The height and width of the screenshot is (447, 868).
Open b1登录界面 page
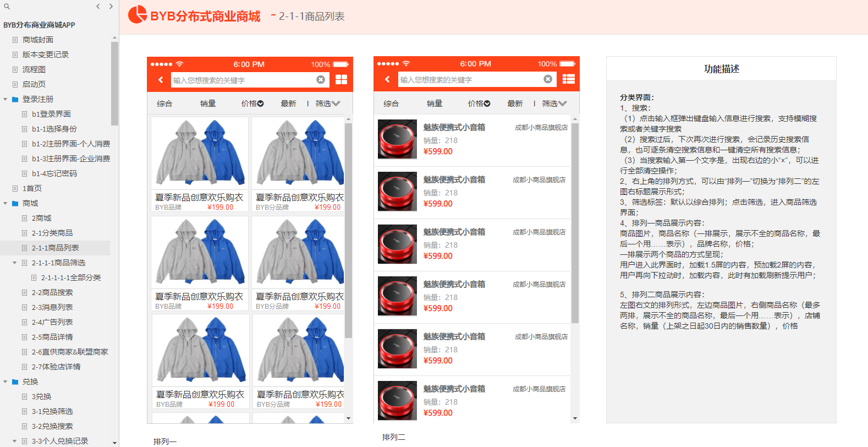pos(51,114)
